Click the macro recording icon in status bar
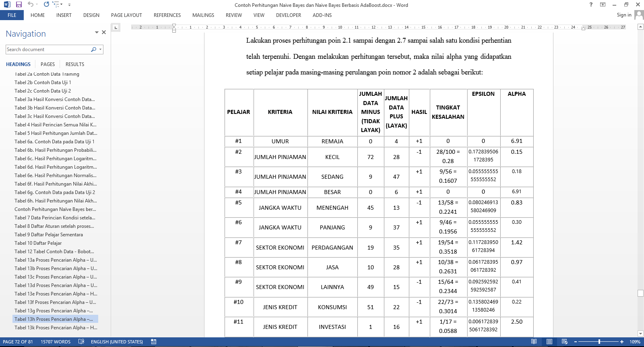 pyautogui.click(x=153, y=342)
